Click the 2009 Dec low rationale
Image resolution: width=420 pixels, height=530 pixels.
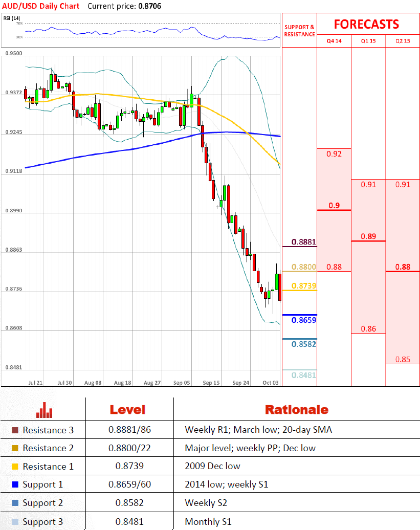point(212,466)
